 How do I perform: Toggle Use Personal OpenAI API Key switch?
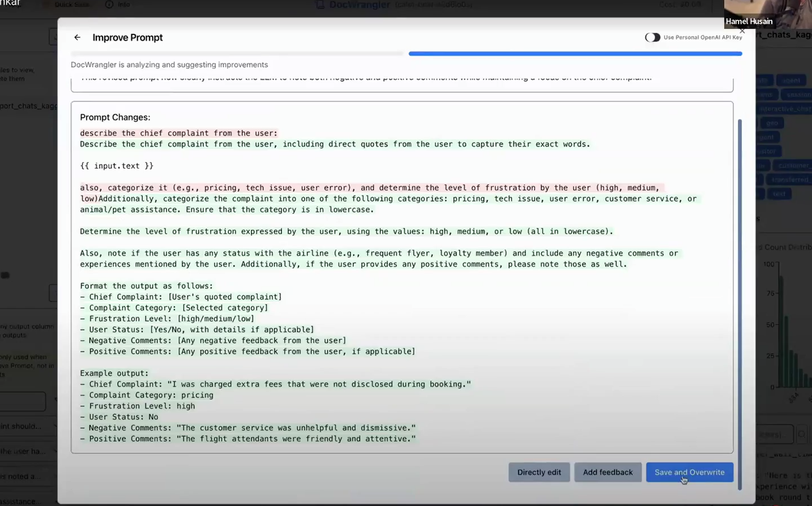coord(652,37)
